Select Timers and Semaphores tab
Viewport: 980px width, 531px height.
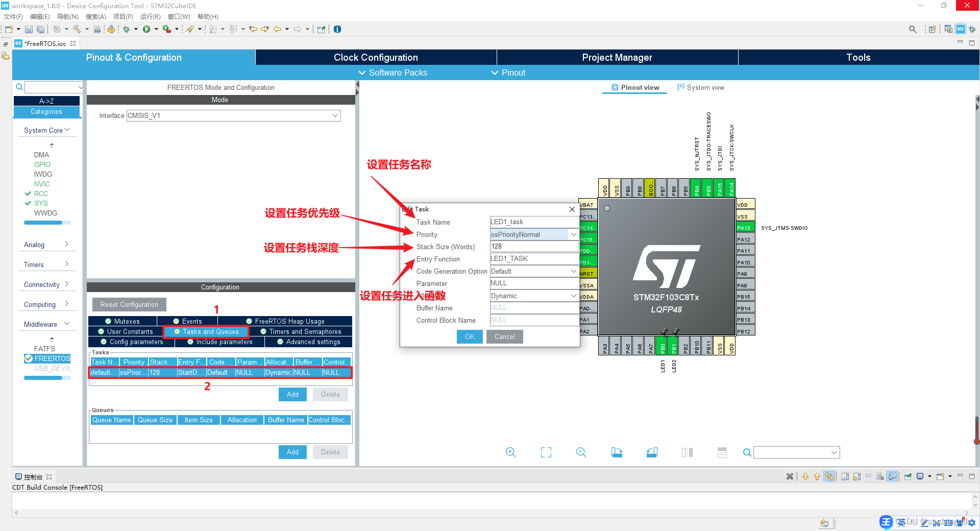point(301,331)
